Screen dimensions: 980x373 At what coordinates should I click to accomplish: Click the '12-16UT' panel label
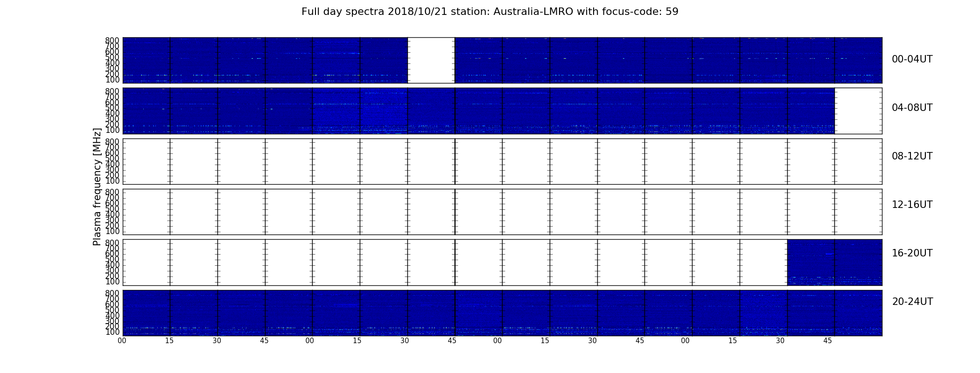point(912,205)
